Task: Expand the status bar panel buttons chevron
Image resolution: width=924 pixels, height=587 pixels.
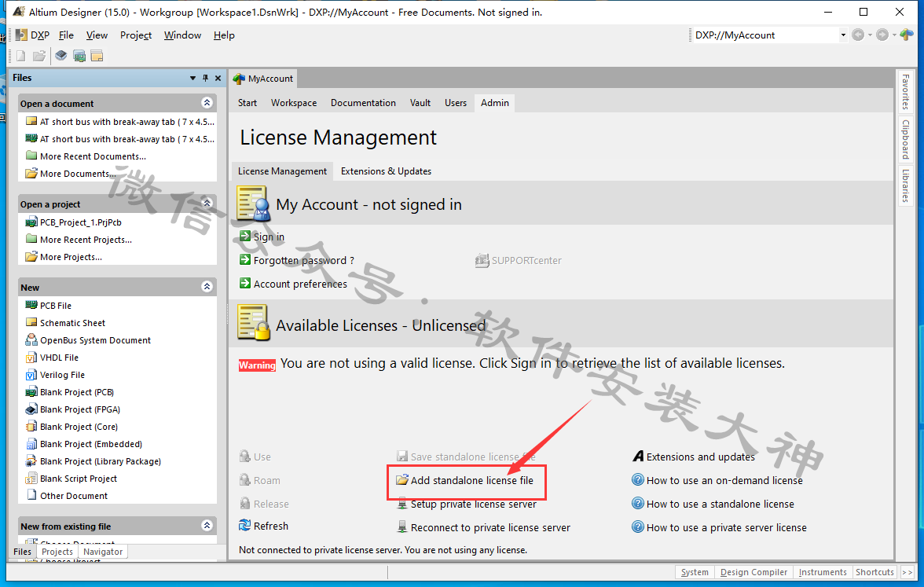Action: [907, 572]
